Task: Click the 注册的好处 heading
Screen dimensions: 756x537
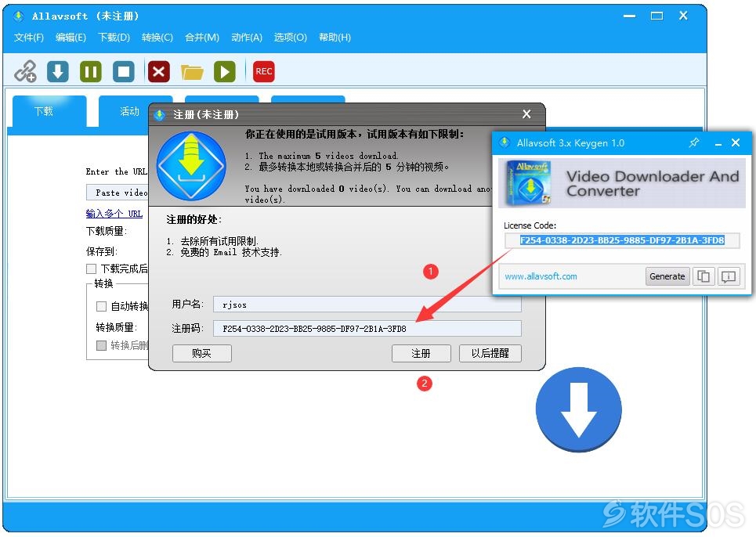Action: [x=194, y=220]
